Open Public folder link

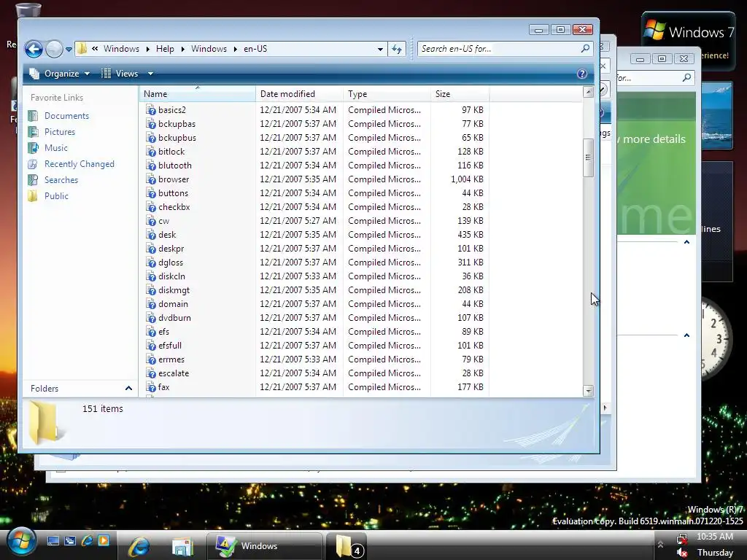[56, 196]
